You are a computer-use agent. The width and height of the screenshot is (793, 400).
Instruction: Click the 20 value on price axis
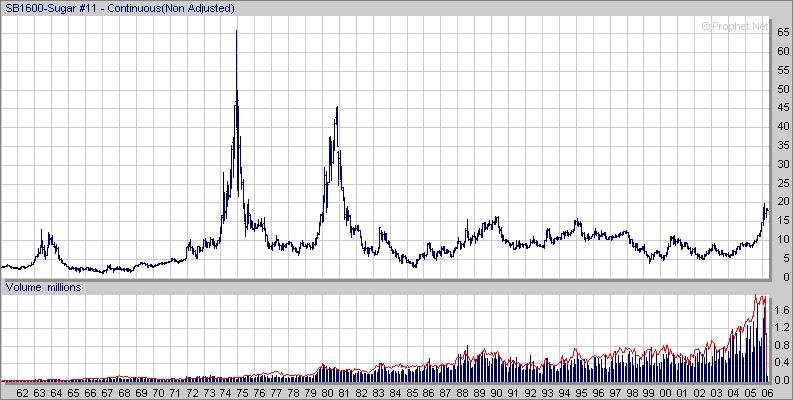(x=784, y=203)
